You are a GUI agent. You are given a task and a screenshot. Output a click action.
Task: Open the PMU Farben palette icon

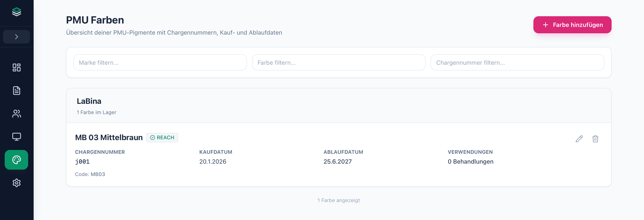coord(16,160)
